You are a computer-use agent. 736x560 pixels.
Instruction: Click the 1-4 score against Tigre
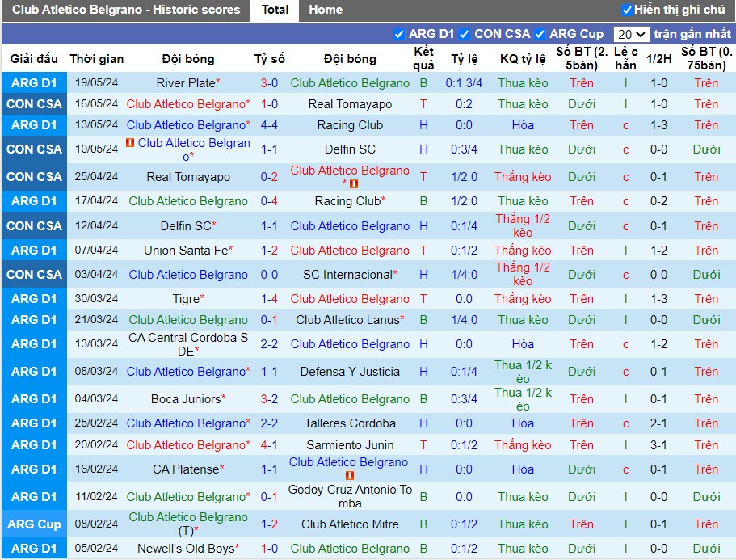269,299
